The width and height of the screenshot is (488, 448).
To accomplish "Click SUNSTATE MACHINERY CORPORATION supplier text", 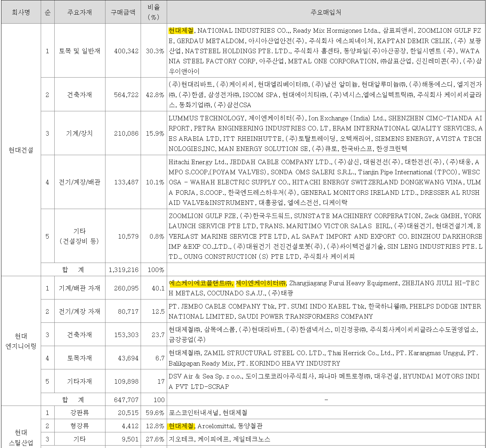I will 357,216.
